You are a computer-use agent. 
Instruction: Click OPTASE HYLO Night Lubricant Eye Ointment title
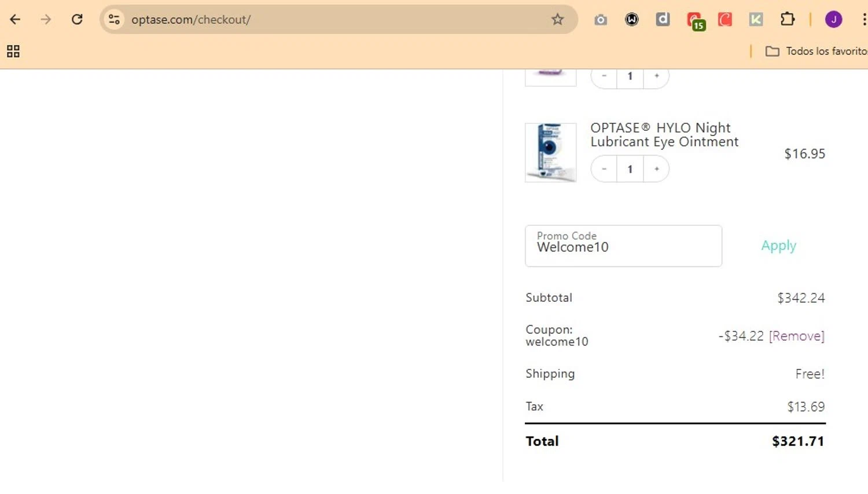coord(664,134)
